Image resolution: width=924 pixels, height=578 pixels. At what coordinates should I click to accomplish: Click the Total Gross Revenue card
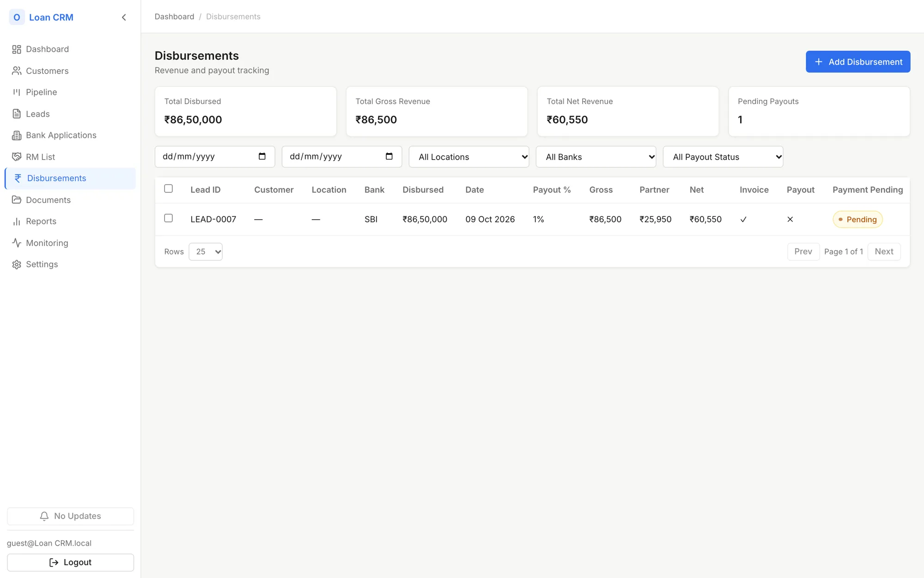pos(437,111)
